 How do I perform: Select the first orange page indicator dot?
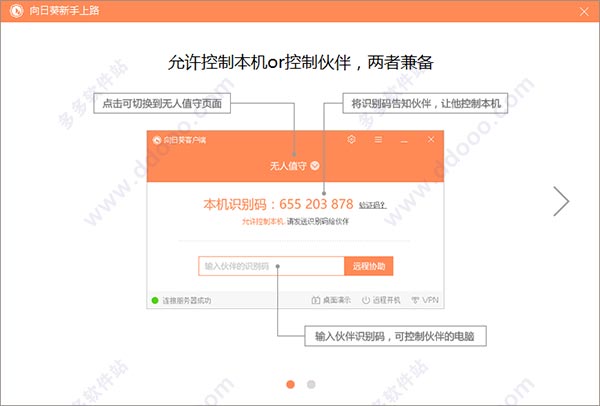[290, 384]
